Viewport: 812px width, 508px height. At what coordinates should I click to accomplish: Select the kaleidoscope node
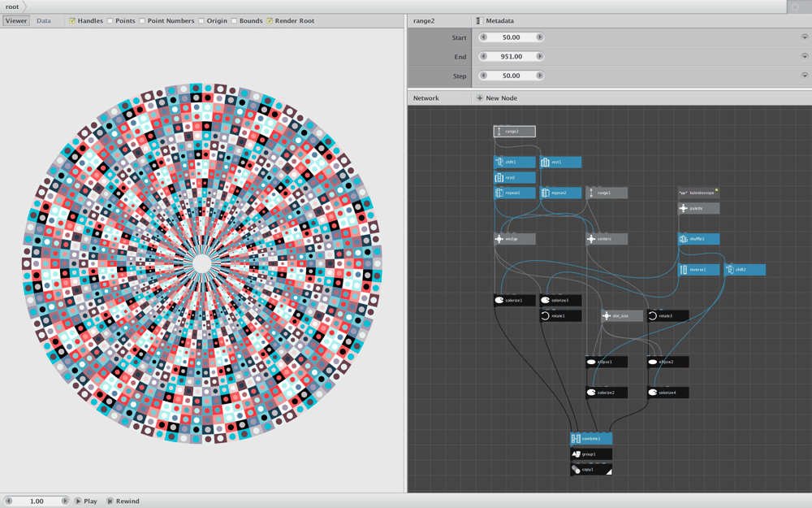click(x=698, y=193)
